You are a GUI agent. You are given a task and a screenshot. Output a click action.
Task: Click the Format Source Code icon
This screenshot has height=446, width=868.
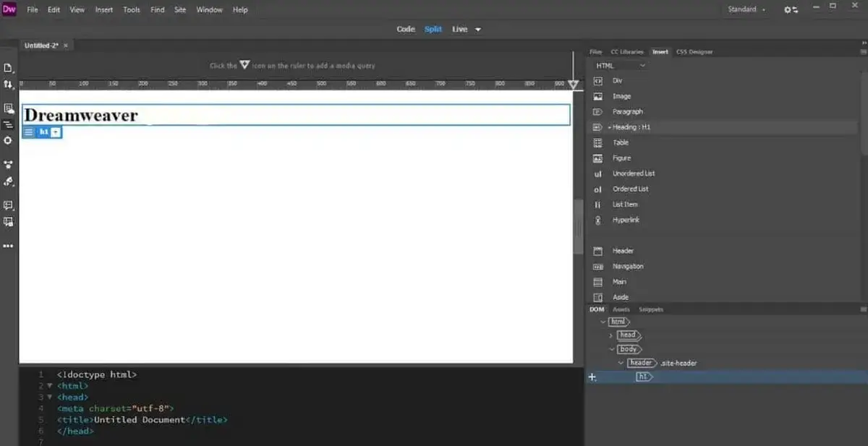9,181
